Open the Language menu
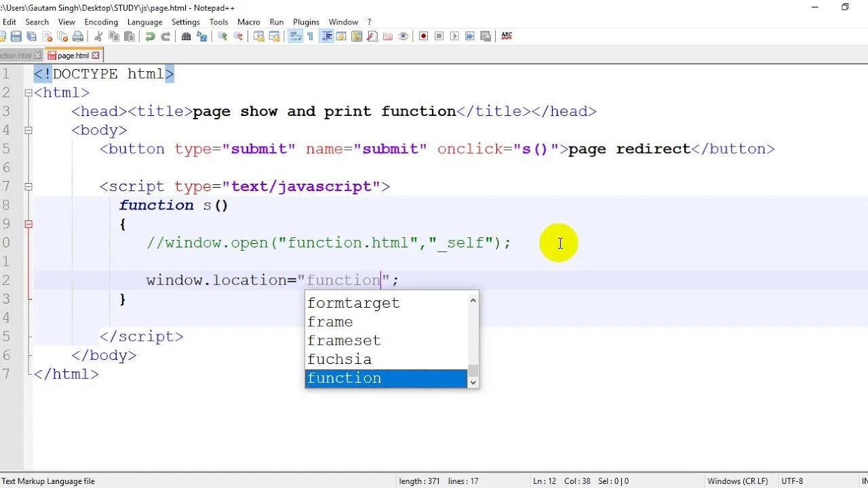This screenshot has height=488, width=868. tap(145, 22)
